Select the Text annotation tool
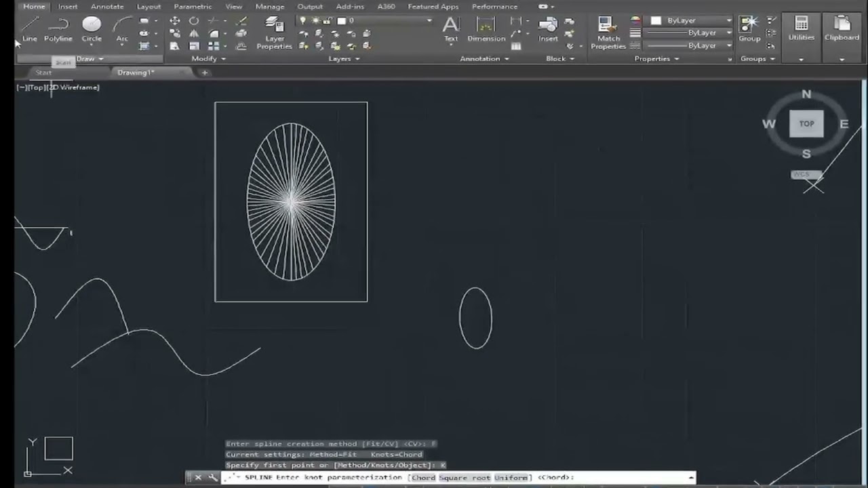Viewport: 868px width, 488px height. click(x=451, y=29)
